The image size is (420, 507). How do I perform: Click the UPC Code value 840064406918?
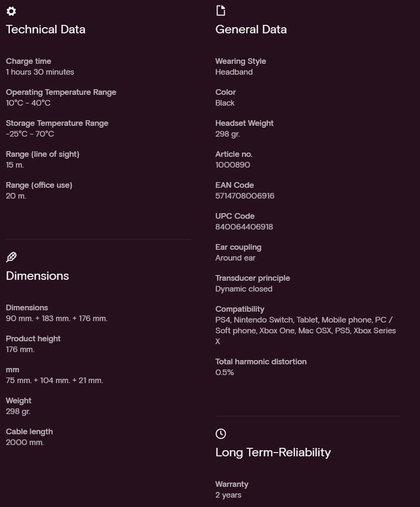click(x=244, y=227)
